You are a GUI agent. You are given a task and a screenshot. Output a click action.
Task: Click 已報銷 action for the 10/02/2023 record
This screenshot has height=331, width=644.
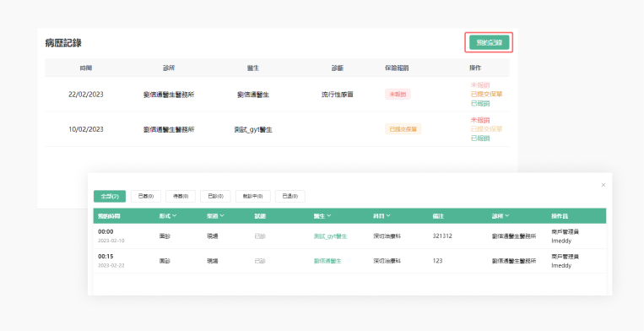(x=480, y=138)
